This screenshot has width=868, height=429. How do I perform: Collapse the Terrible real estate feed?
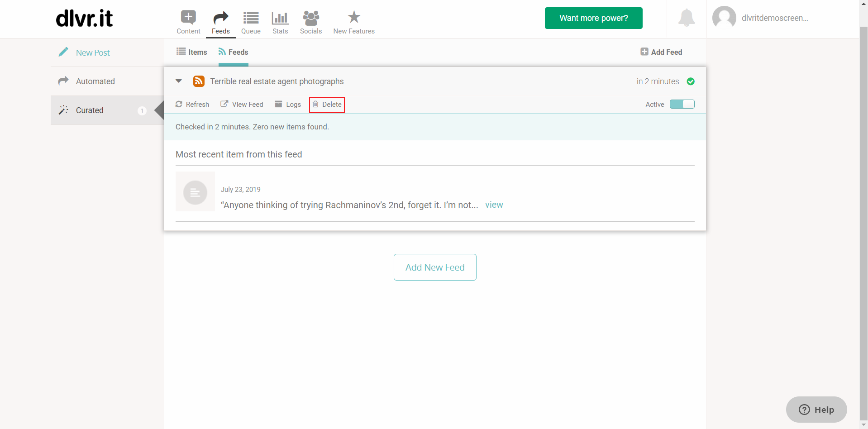pyautogui.click(x=179, y=81)
